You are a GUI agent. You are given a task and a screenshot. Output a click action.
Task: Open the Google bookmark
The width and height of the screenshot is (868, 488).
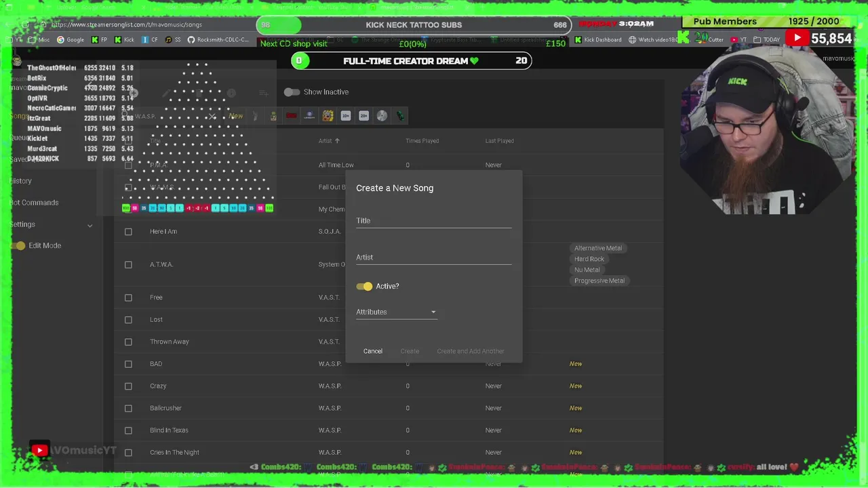[x=71, y=40]
